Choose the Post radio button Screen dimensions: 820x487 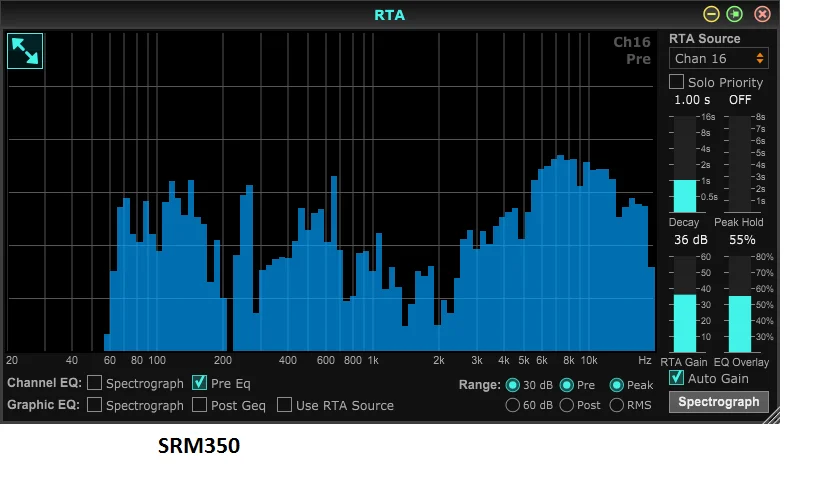(566, 405)
